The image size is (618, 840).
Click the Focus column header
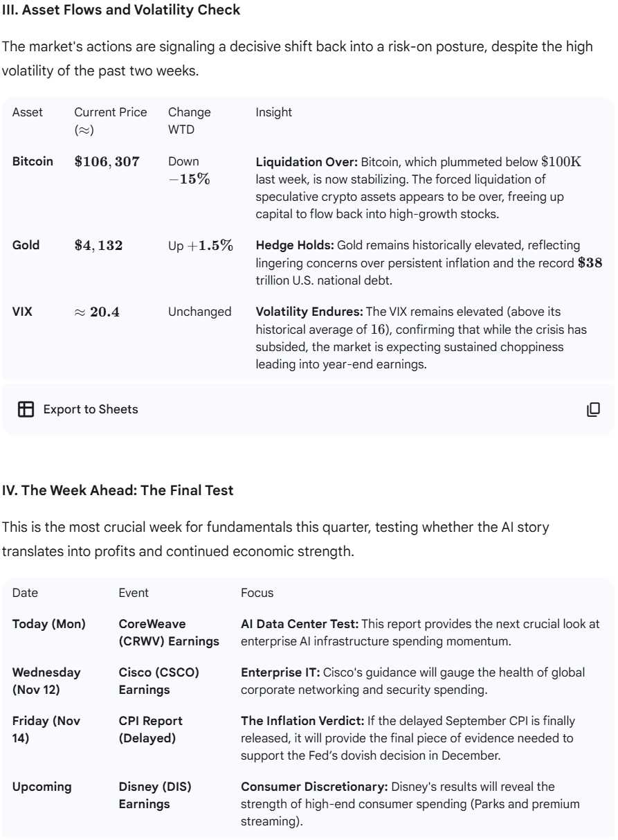pyautogui.click(x=257, y=593)
